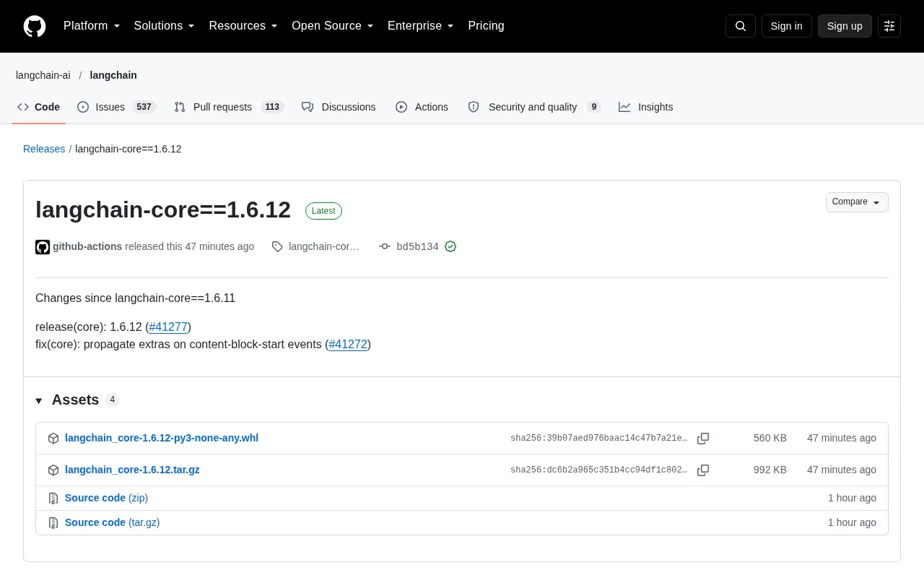924x578 pixels.
Task: Click file-zip icon of Source code (tar.gz)
Action: [53, 523]
